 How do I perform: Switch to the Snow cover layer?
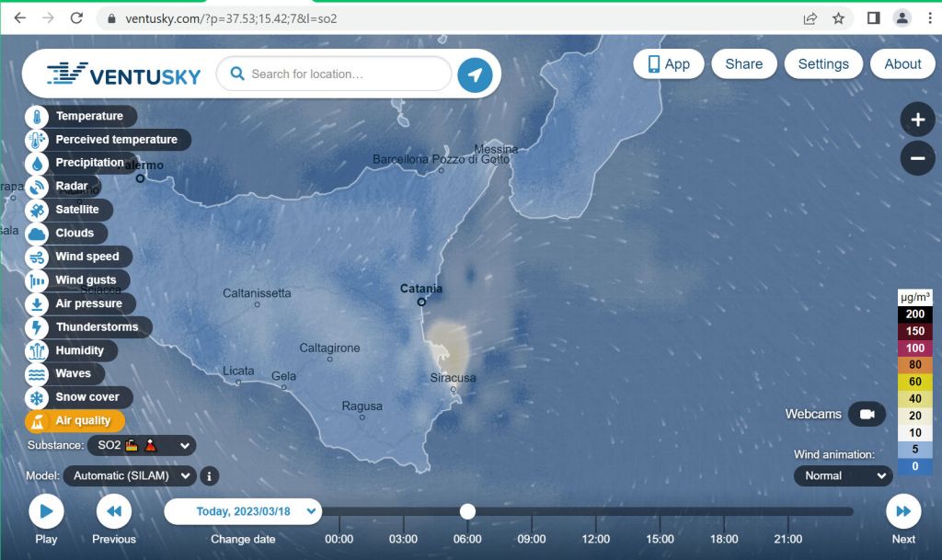(x=86, y=397)
